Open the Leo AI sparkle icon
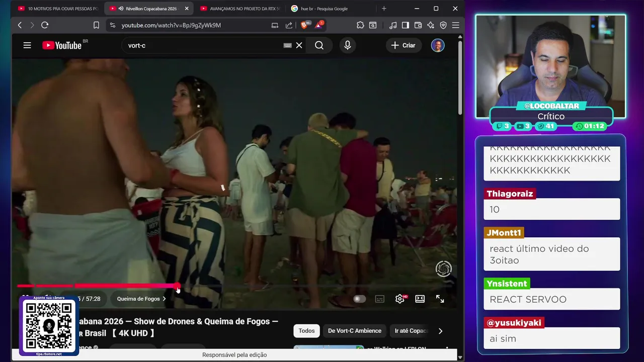The image size is (644, 362). (431, 25)
